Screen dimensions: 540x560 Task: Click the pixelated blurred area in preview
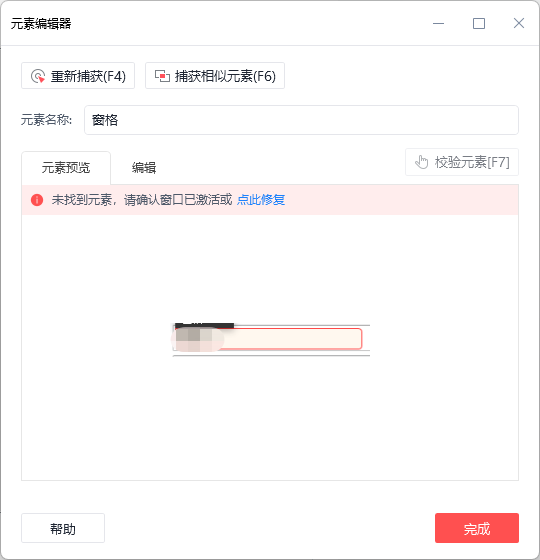pos(198,339)
